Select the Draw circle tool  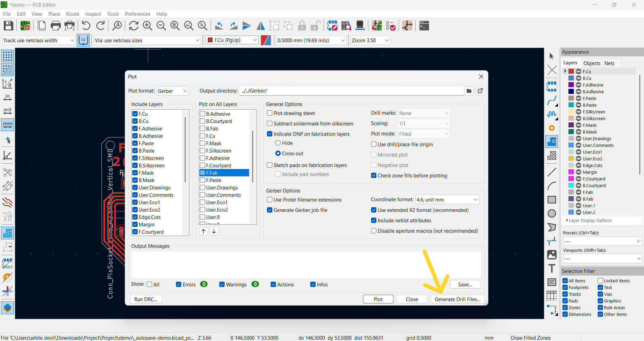552,214
